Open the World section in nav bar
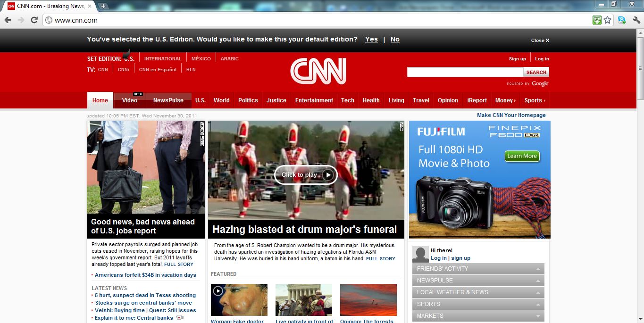644x323 pixels. 221,100
